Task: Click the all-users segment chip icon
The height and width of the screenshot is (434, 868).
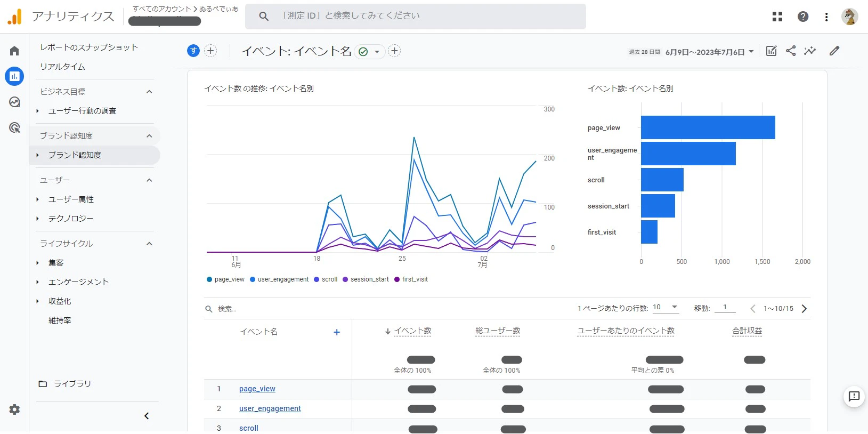Action: click(x=193, y=51)
